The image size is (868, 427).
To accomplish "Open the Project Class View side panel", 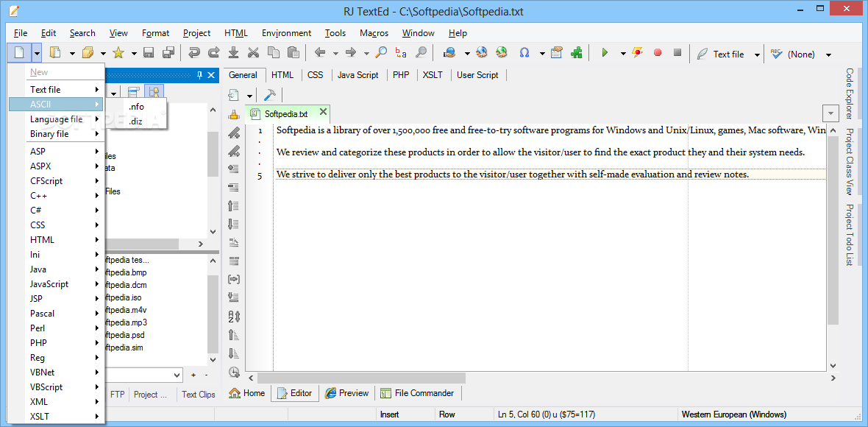I will (x=849, y=162).
